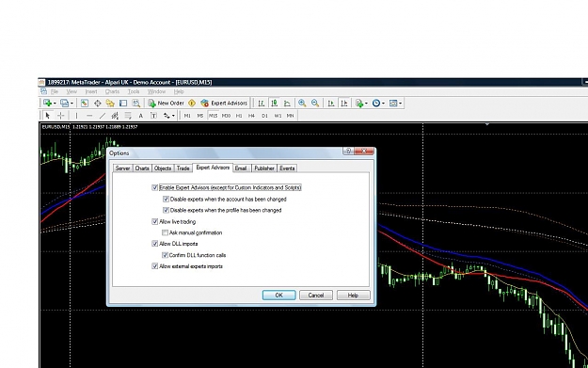Toggle Allow external experts imports checkbox

[x=155, y=266]
